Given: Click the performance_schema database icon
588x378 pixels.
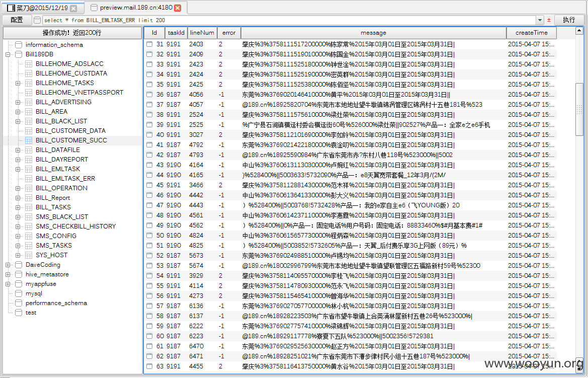Looking at the screenshot, I should coord(19,303).
